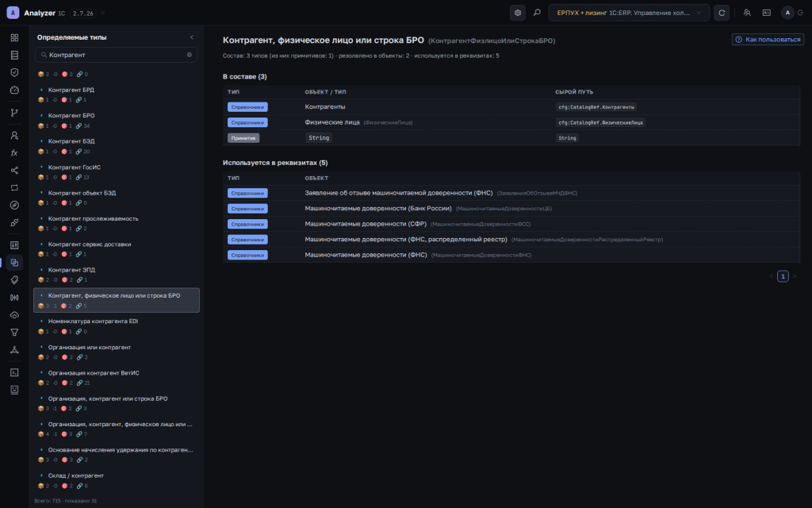Open the tags section in sidebar

point(14,280)
